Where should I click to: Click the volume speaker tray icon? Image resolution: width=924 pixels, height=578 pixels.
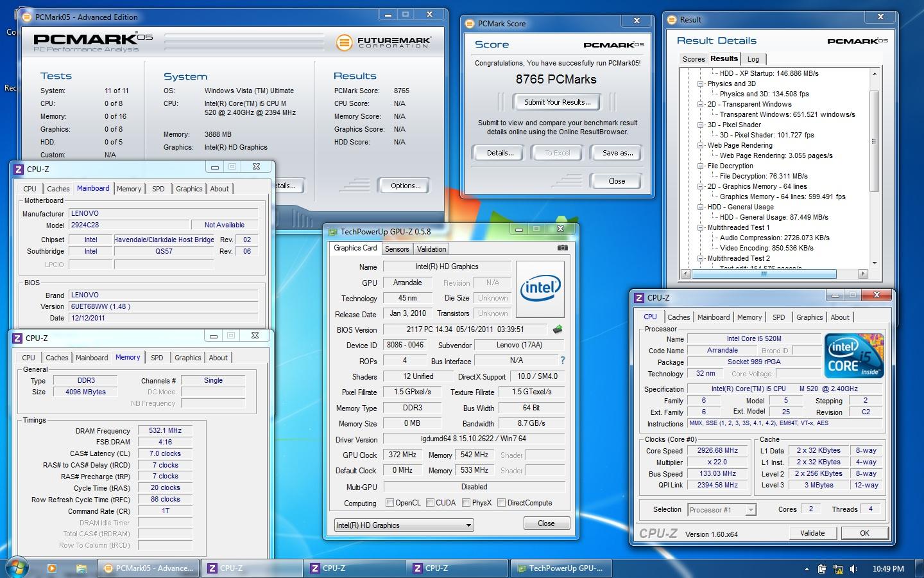coord(853,568)
